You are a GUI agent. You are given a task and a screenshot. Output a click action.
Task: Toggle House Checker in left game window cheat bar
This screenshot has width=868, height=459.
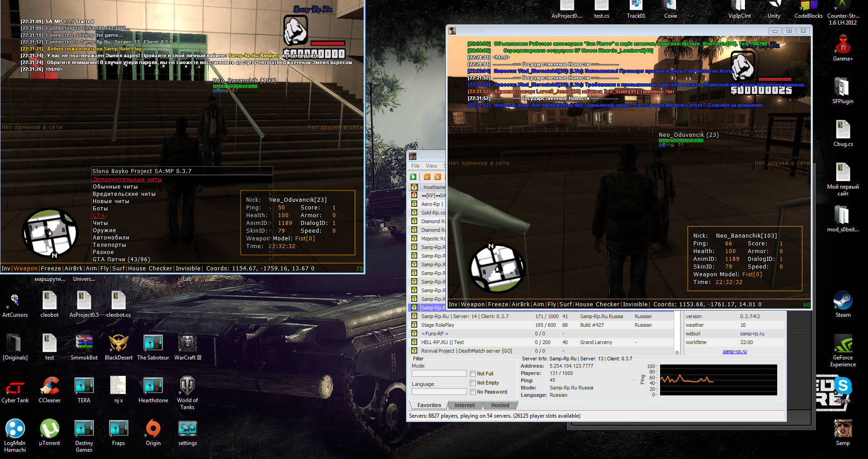[x=150, y=269]
